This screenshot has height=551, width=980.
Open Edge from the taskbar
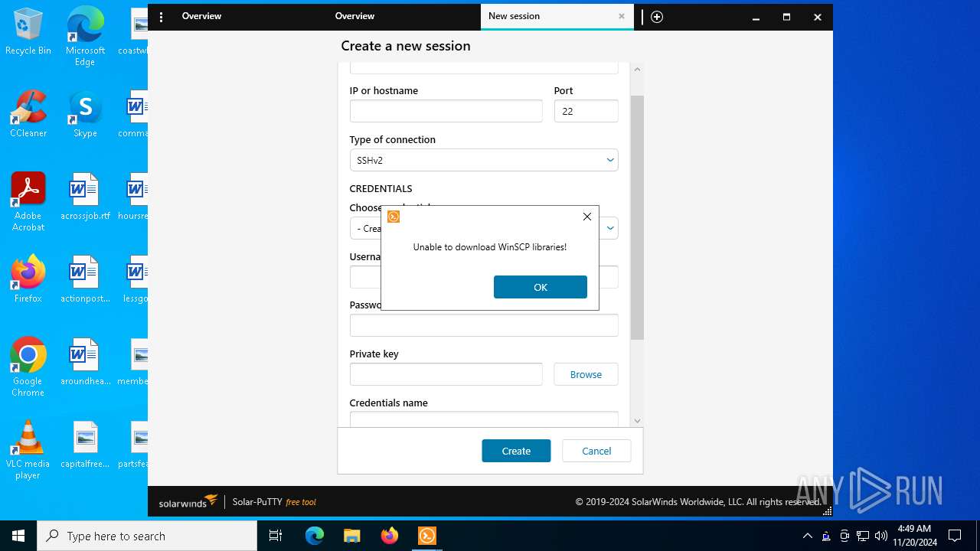(315, 536)
